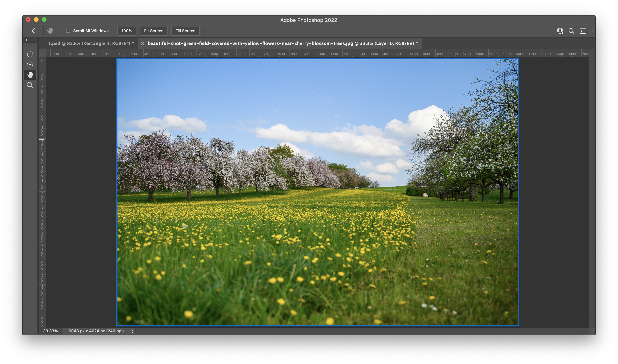Select the Zoom Out tool in the toolbar
The image size is (618, 364).
click(x=30, y=65)
